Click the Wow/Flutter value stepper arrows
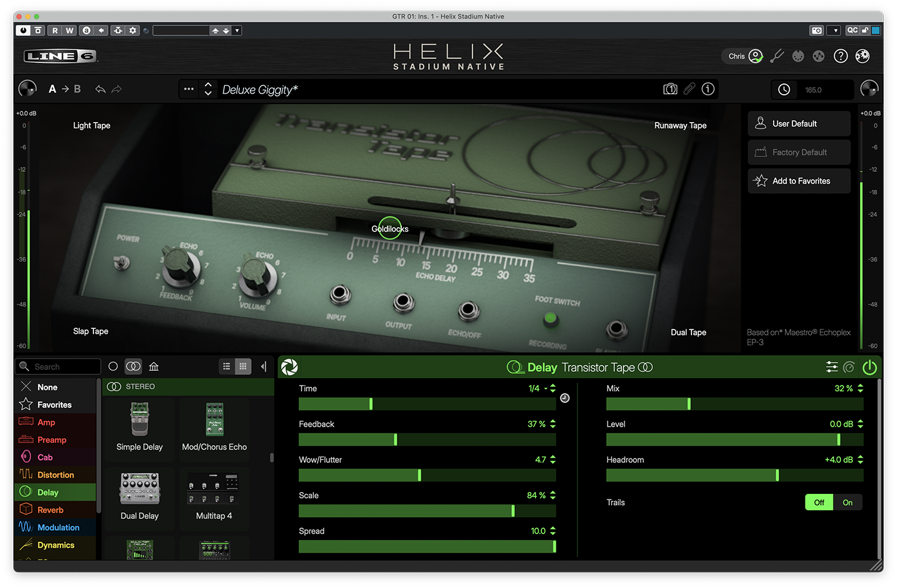Image resolution: width=897 pixels, height=588 pixels. point(553,460)
